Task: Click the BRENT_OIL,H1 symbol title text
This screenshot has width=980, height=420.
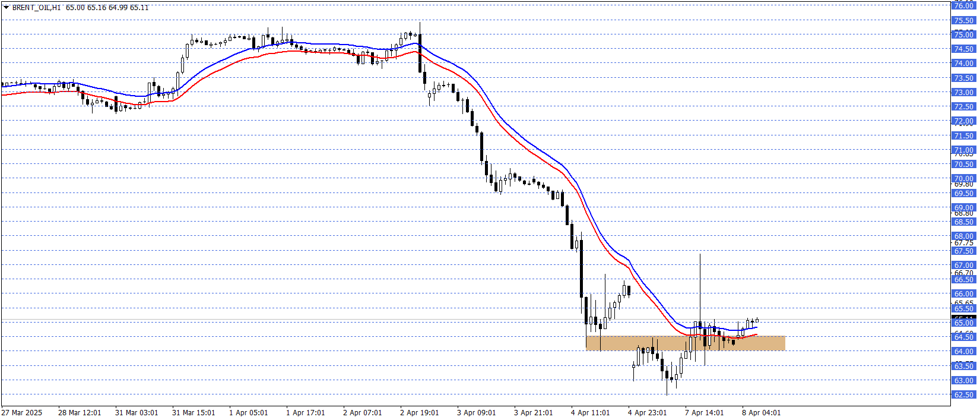Action: tap(36, 8)
